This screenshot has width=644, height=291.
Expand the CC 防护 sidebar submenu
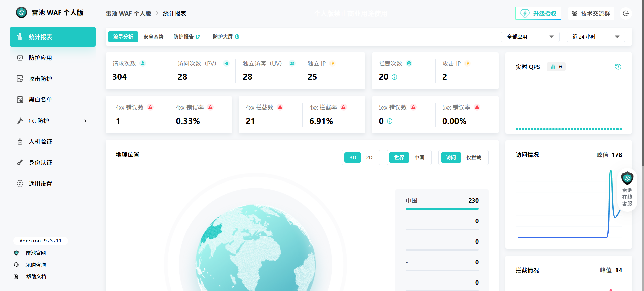pyautogui.click(x=85, y=121)
